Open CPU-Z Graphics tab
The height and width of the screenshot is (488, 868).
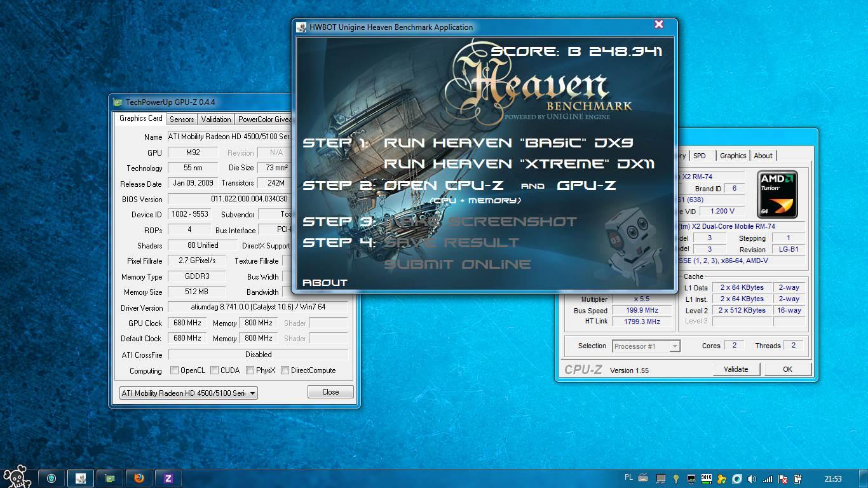click(x=733, y=156)
